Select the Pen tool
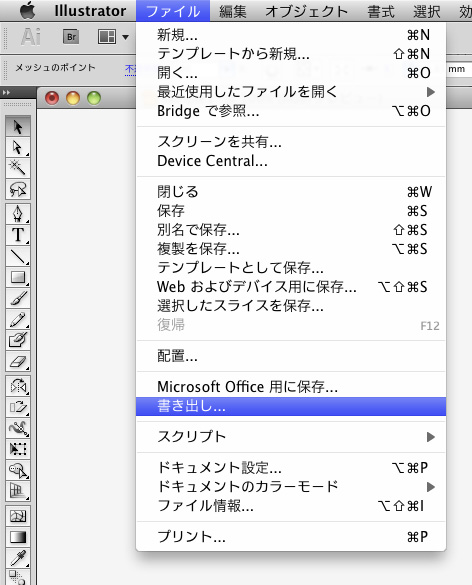 [18, 214]
